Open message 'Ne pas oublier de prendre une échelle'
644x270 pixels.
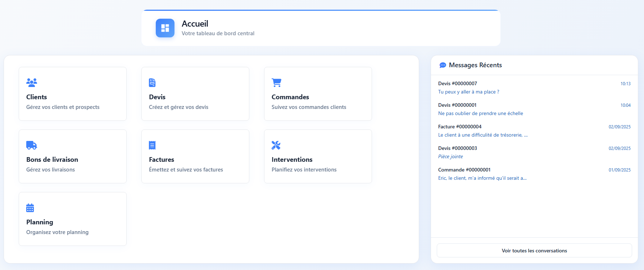click(x=480, y=114)
